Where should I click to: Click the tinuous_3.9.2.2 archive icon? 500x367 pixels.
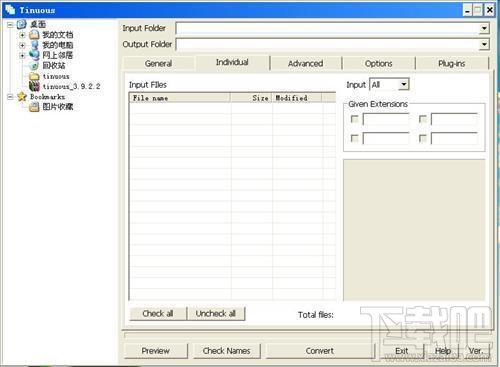34,86
